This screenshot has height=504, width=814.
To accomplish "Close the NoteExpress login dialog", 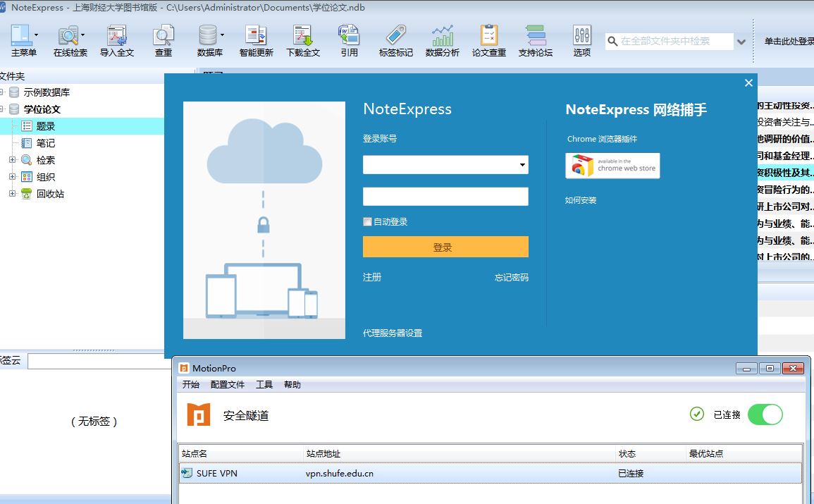I will tap(748, 83).
